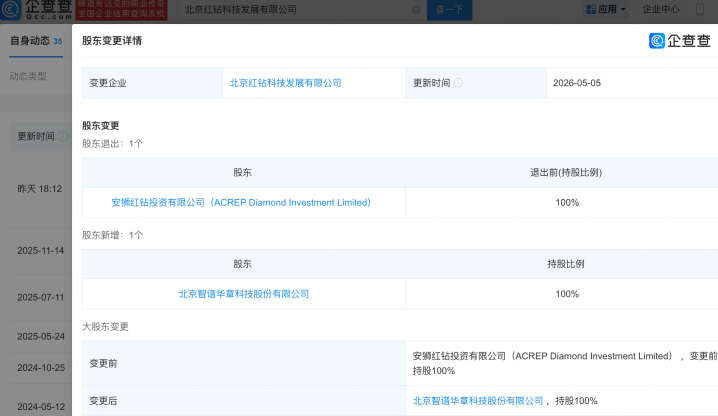Image resolution: width=718 pixels, height=416 pixels.
Task: Select the 2025-07-11 entry
Action: click(41, 297)
